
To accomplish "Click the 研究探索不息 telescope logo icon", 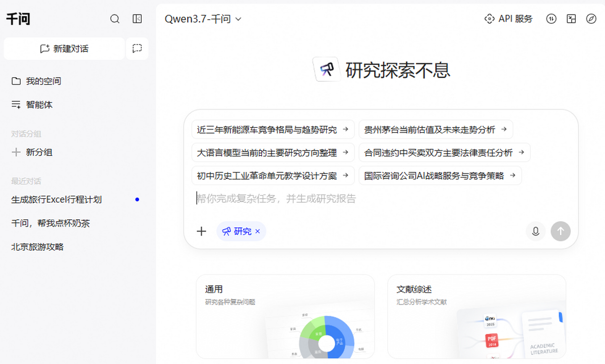I will point(327,69).
